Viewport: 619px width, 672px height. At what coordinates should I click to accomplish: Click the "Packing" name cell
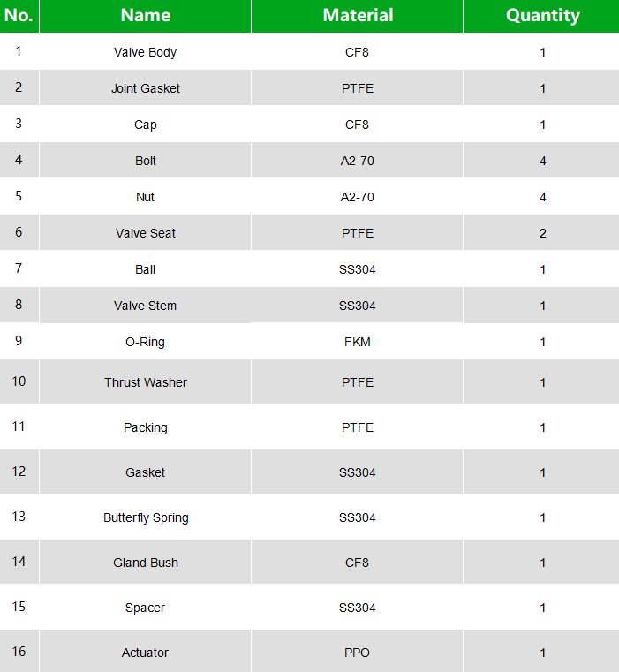point(145,427)
